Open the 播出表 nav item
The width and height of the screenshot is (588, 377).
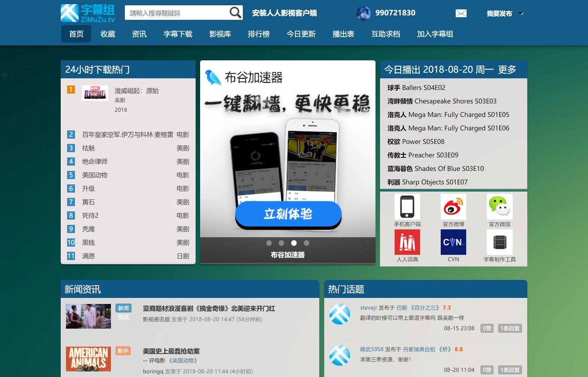344,34
